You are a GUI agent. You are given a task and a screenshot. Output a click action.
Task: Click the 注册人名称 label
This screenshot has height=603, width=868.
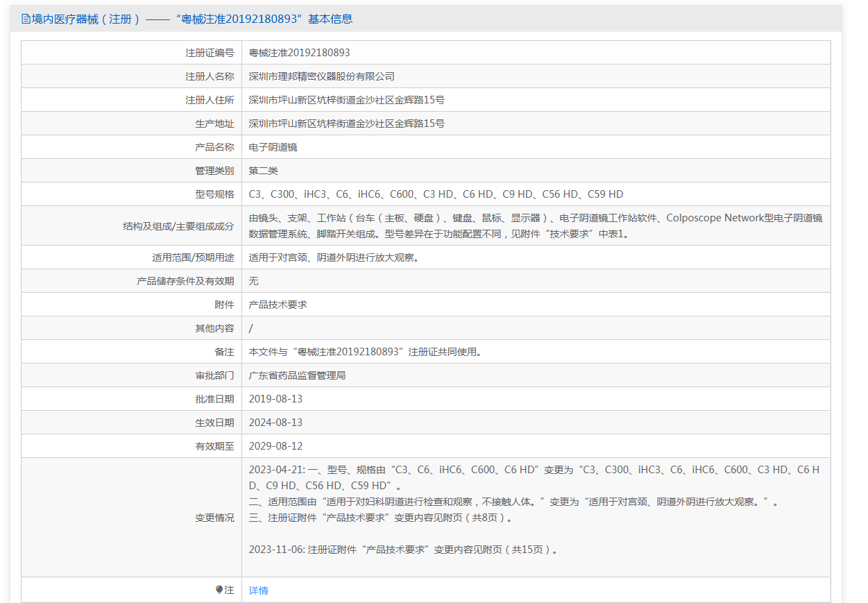(x=210, y=76)
